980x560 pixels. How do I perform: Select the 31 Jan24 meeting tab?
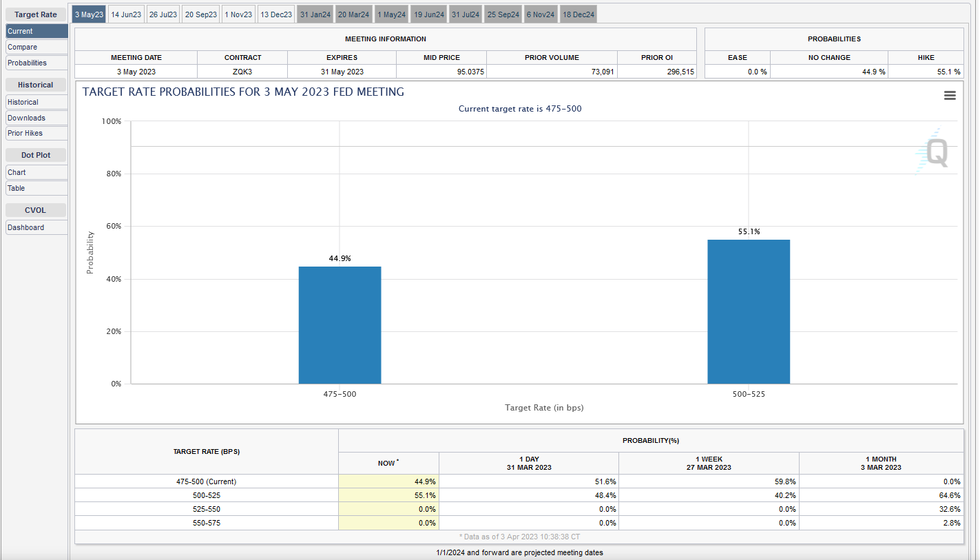(x=315, y=14)
